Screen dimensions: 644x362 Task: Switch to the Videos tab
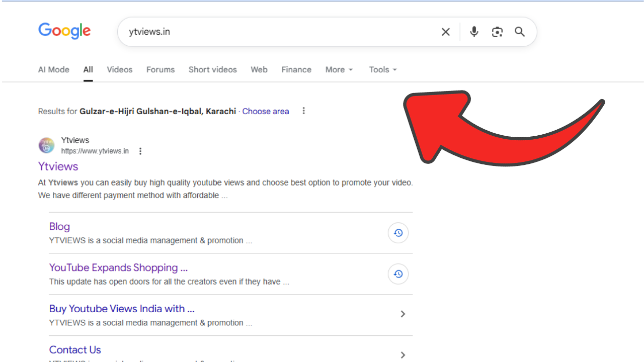pyautogui.click(x=119, y=70)
